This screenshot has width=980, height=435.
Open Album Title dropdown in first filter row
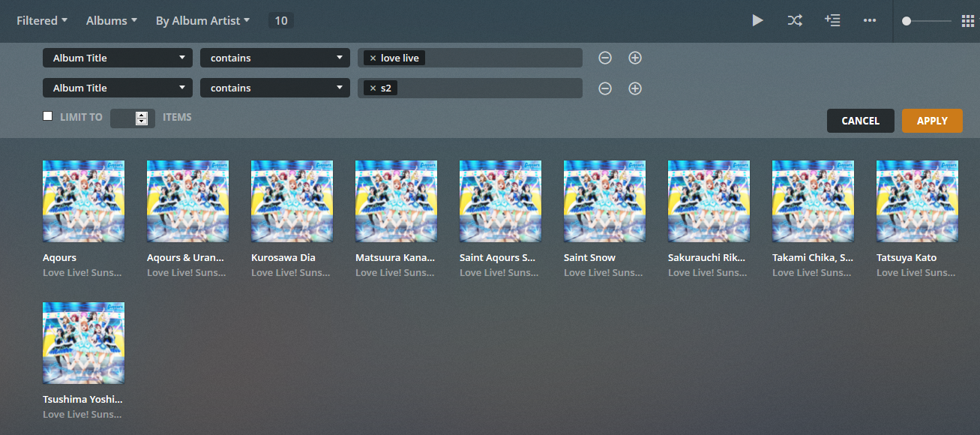tap(118, 58)
